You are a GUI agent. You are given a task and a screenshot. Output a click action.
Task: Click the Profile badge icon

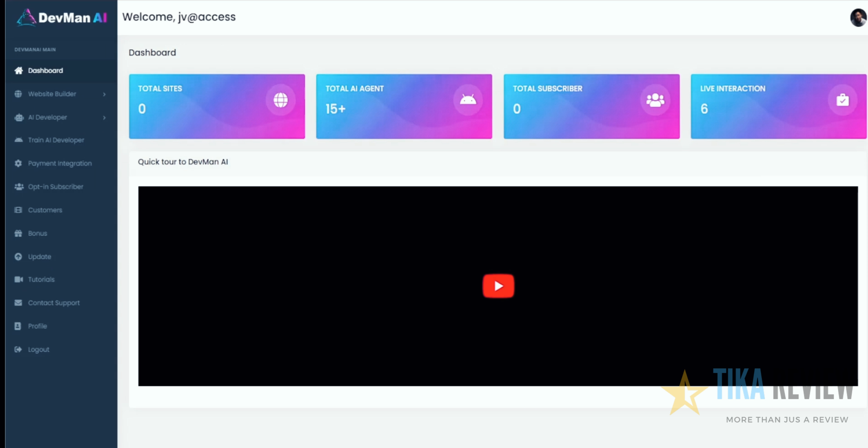coord(18,326)
